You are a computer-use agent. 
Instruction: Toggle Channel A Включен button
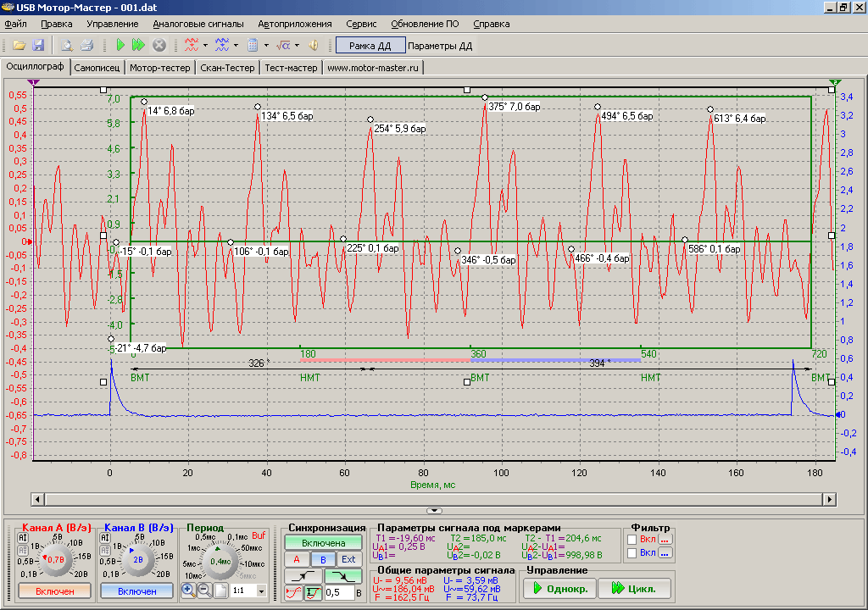[x=55, y=591]
